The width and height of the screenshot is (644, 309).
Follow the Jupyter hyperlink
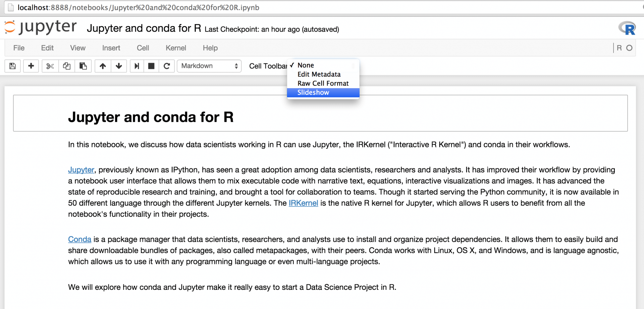[x=81, y=170]
